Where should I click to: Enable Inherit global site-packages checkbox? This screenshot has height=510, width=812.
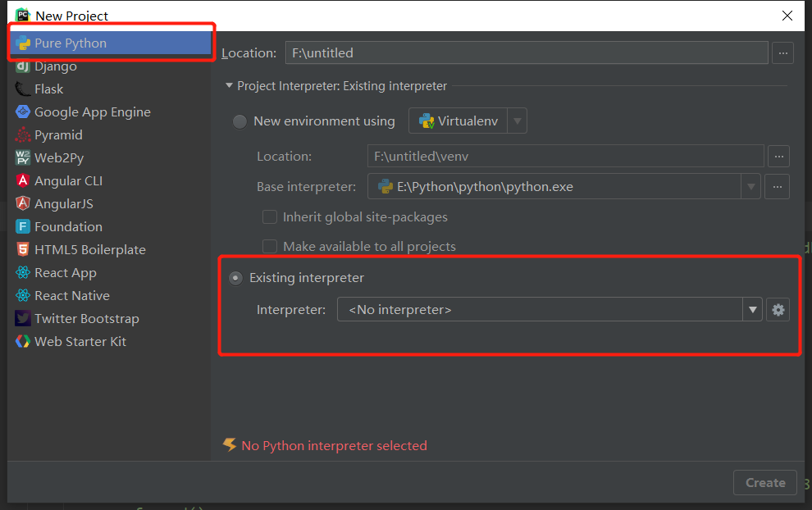click(x=270, y=217)
